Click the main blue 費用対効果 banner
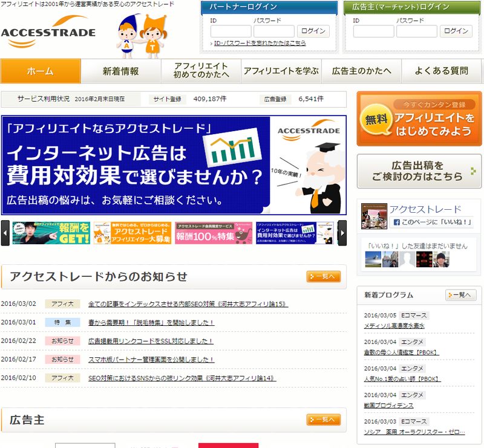 (x=174, y=165)
